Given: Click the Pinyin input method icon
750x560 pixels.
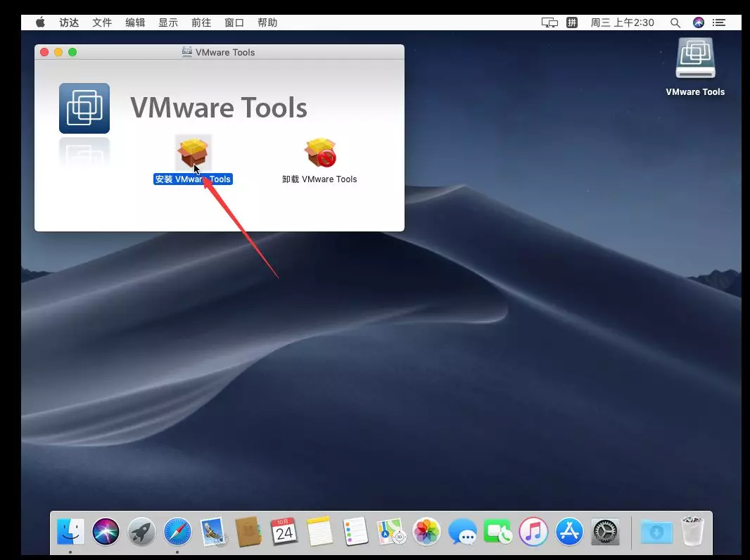Looking at the screenshot, I should [572, 23].
